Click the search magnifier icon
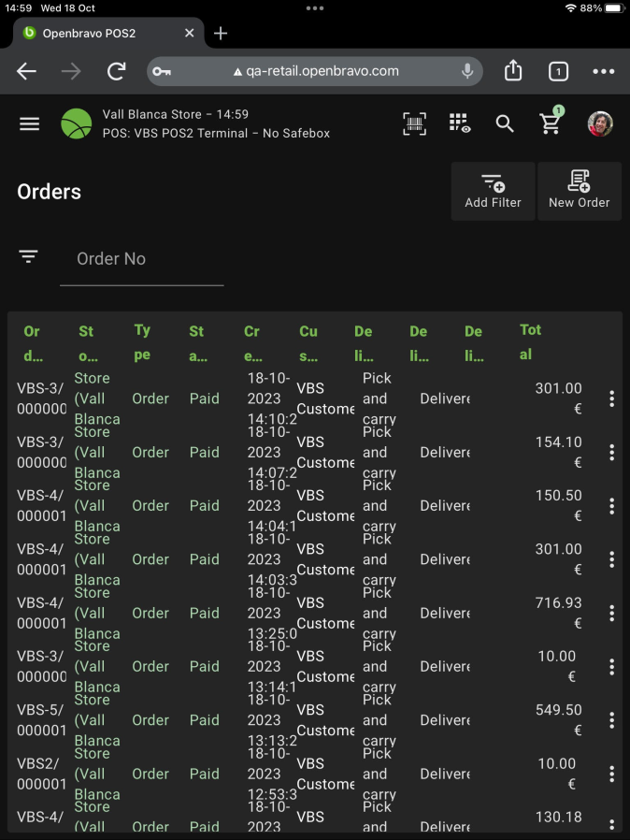This screenshot has height=840, width=630. click(x=505, y=123)
